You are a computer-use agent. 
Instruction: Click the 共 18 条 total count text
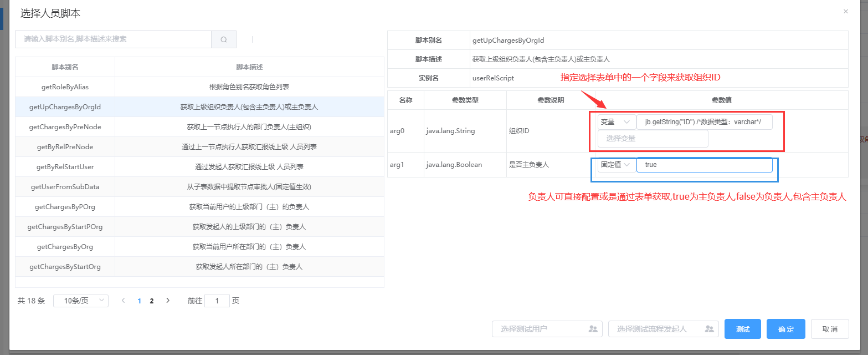tap(32, 301)
